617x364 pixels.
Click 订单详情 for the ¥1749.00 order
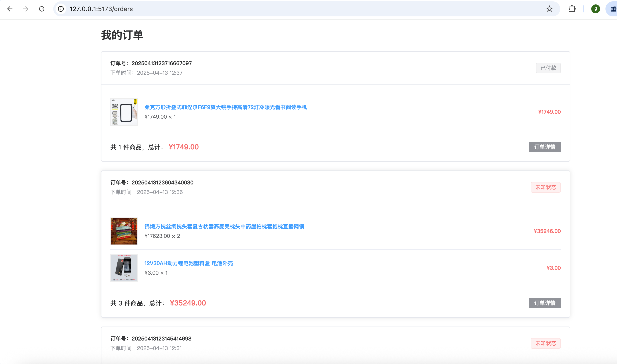click(544, 147)
